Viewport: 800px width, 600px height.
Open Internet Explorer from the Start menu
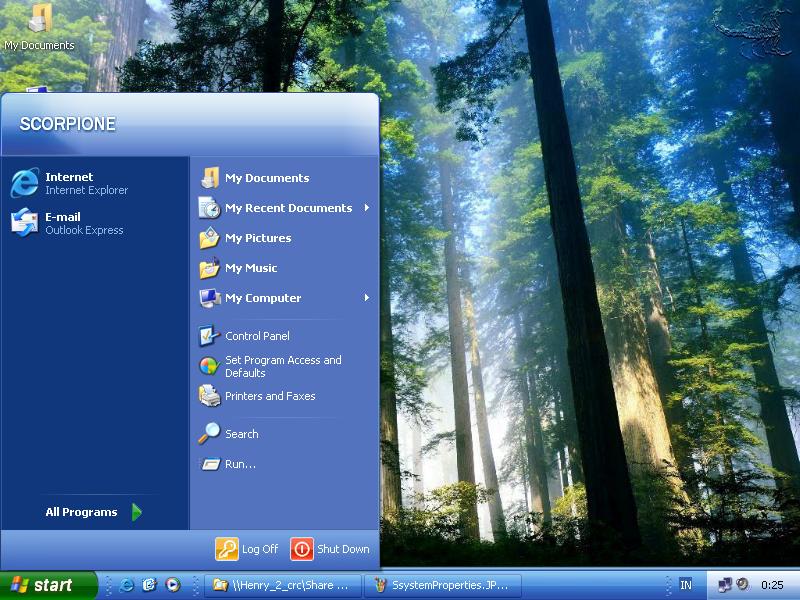pyautogui.click(x=70, y=183)
